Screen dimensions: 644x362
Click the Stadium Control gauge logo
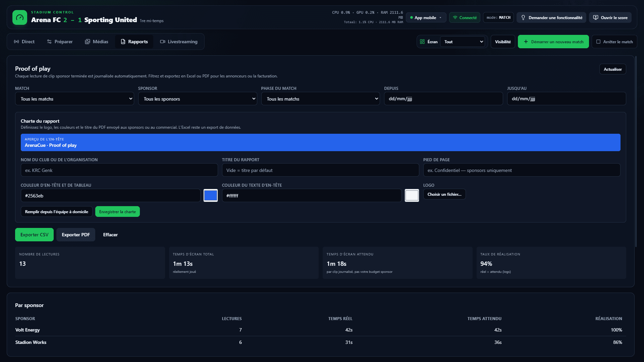tap(20, 17)
